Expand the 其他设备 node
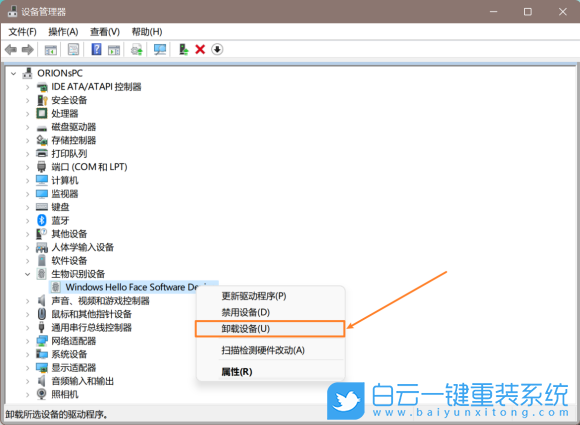Screen dimensions: 580x425 point(27,234)
